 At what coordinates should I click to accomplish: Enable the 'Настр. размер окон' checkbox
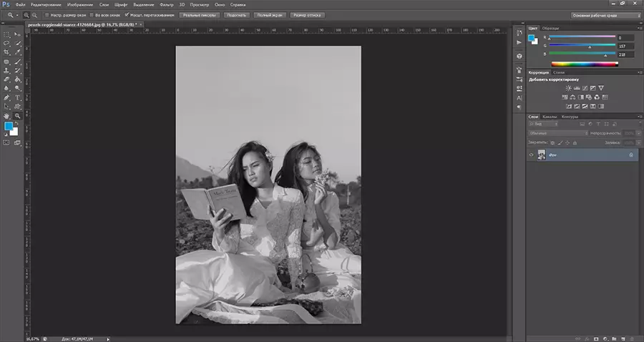pyautogui.click(x=47, y=14)
